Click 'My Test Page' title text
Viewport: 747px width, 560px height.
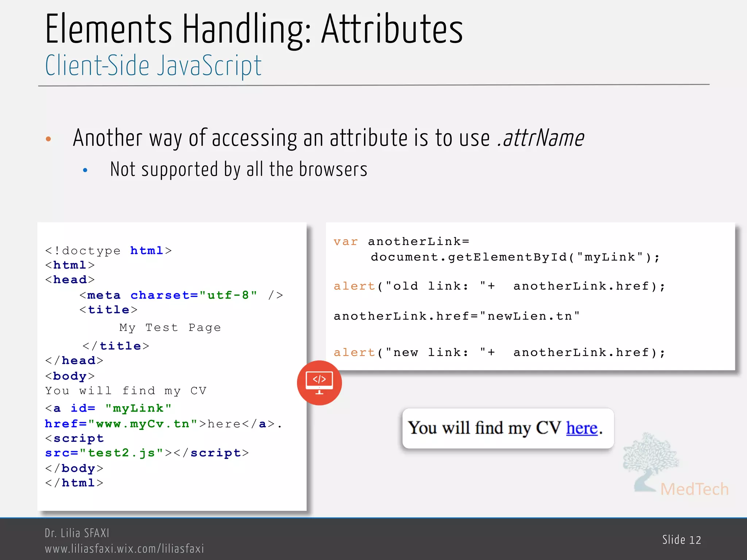[170, 328]
